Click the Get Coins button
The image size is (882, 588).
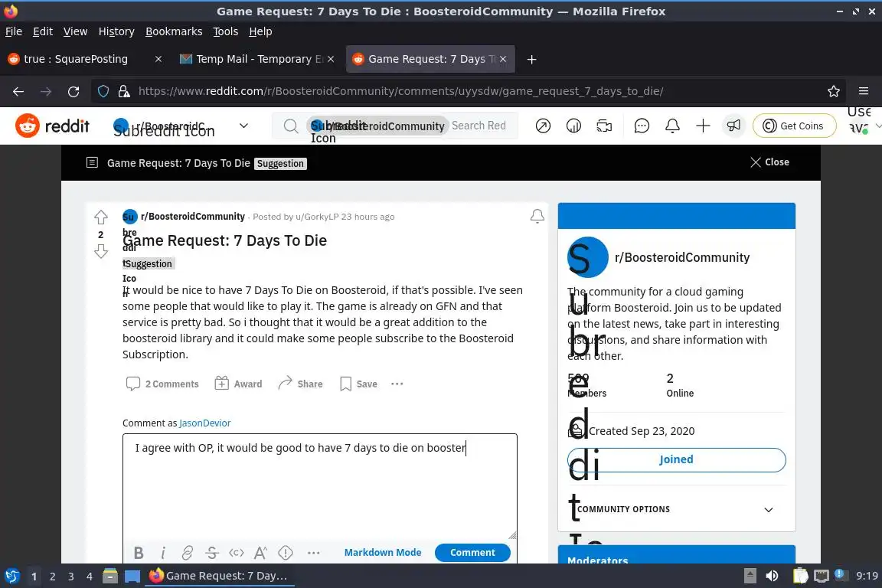point(794,126)
